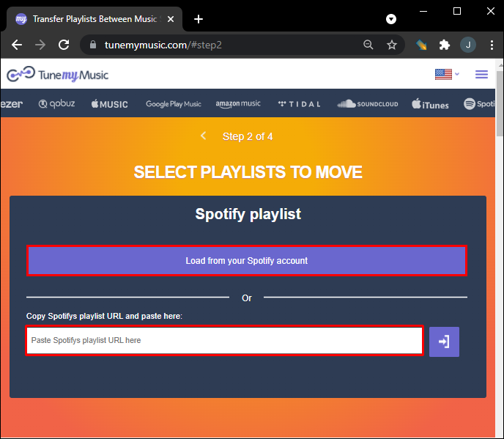Select the Transfer Playlists browser tab

click(x=88, y=19)
